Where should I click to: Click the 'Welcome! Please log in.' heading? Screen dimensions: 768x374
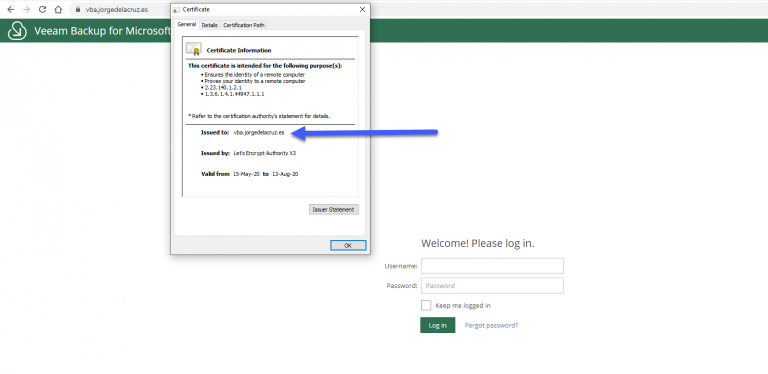point(478,243)
